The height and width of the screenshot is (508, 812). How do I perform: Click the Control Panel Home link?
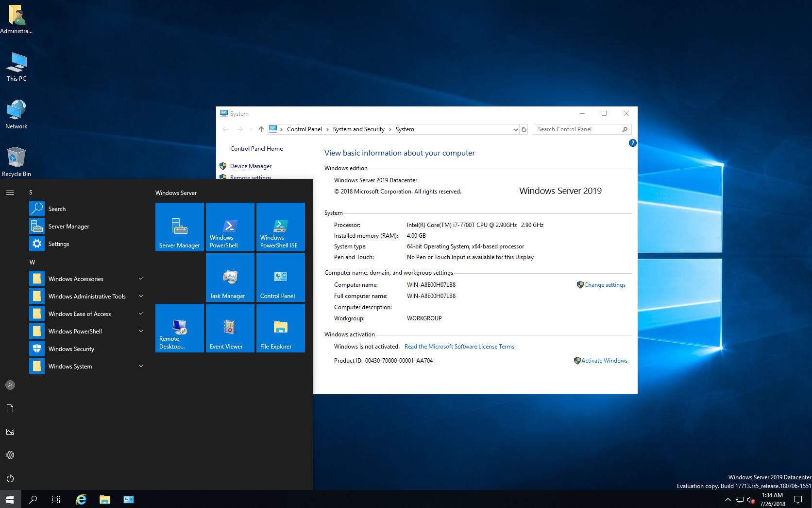(x=256, y=149)
